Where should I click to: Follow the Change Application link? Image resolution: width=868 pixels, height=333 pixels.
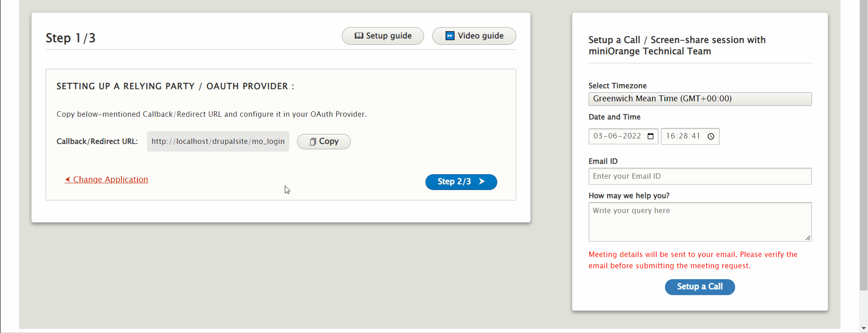pyautogui.click(x=110, y=180)
